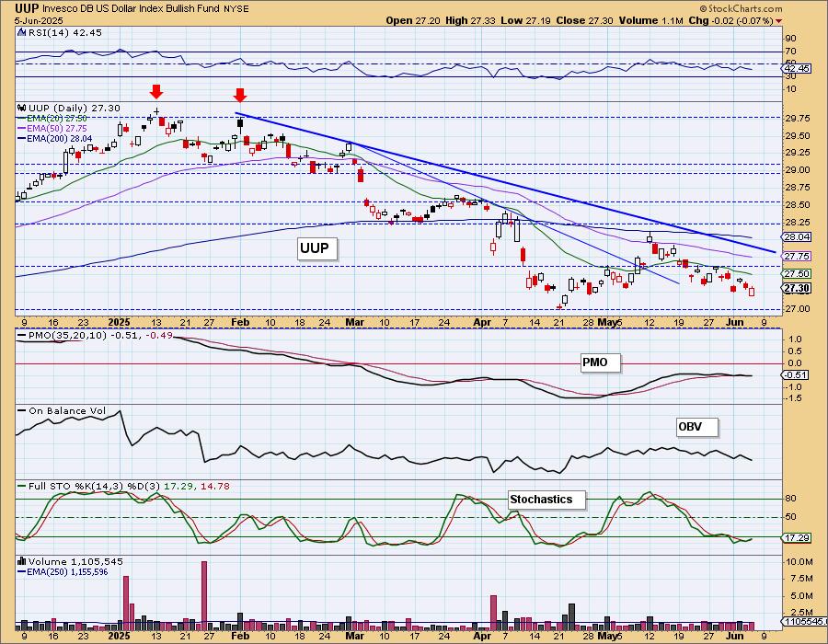The height and width of the screenshot is (644, 828).
Task: Click the StockCharts.com copyright text
Action: click(x=741, y=8)
